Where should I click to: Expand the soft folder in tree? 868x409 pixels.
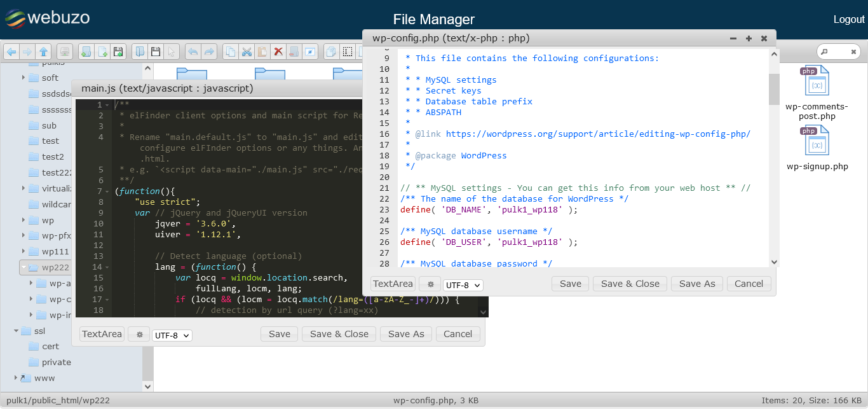(x=24, y=78)
